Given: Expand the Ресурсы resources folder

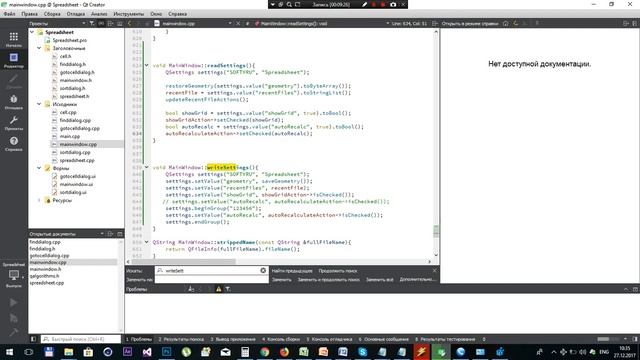Looking at the screenshot, I should tap(40, 200).
